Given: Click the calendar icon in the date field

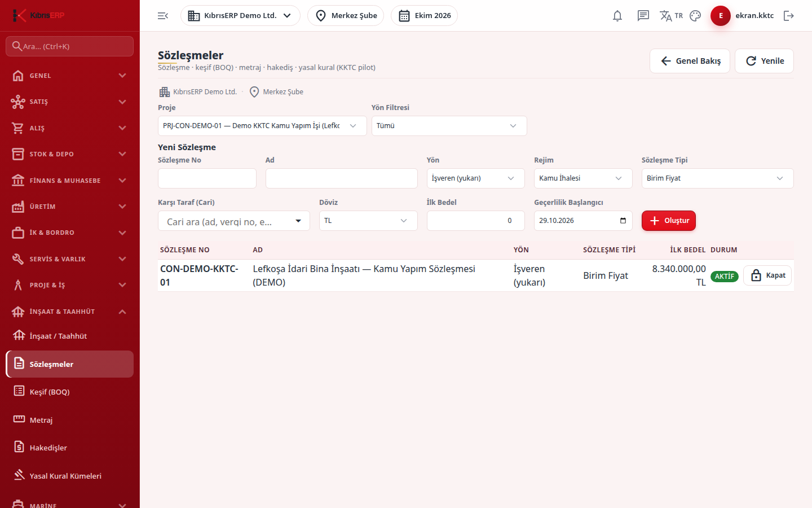Looking at the screenshot, I should (x=623, y=221).
